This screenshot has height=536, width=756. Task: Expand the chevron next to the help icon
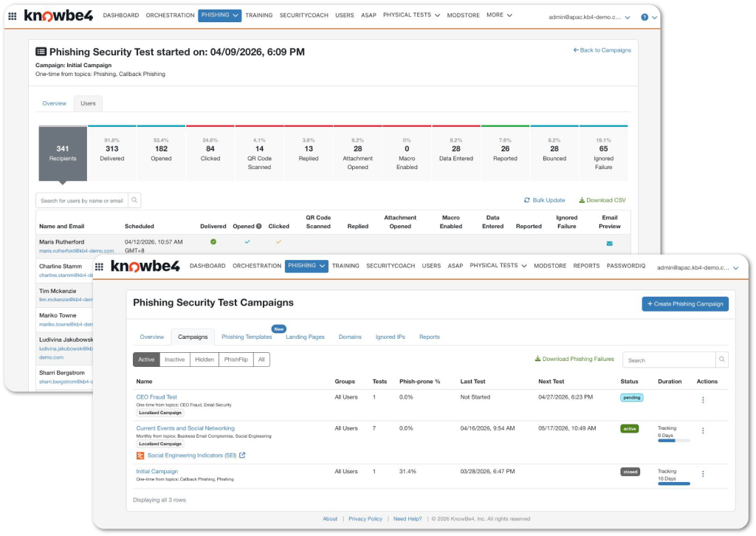point(654,18)
